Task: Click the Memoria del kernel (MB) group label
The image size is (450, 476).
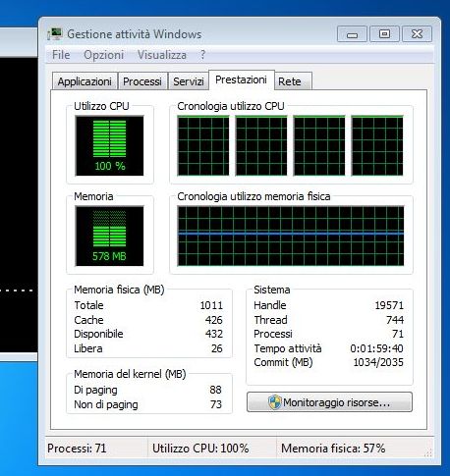Action: 130,374
